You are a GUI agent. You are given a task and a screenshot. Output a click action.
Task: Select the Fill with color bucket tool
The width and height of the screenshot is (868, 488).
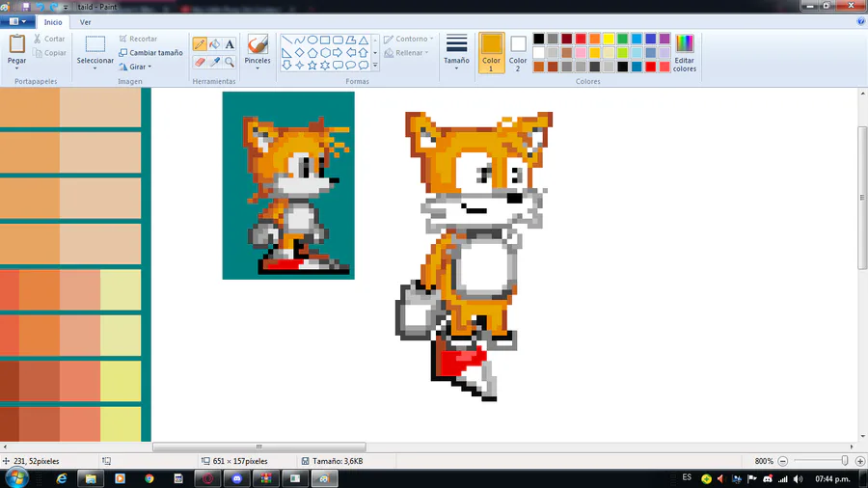(x=215, y=44)
